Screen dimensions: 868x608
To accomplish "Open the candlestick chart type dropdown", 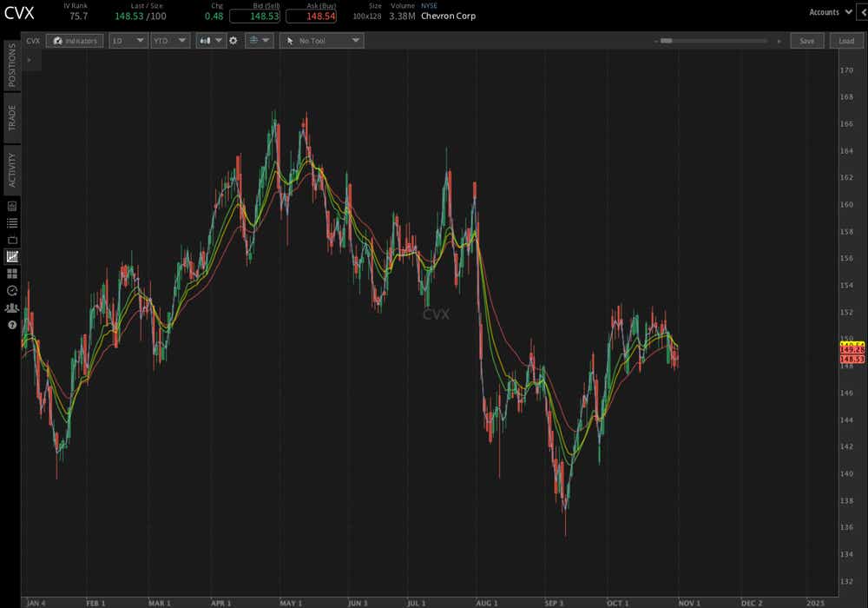I will click(211, 41).
